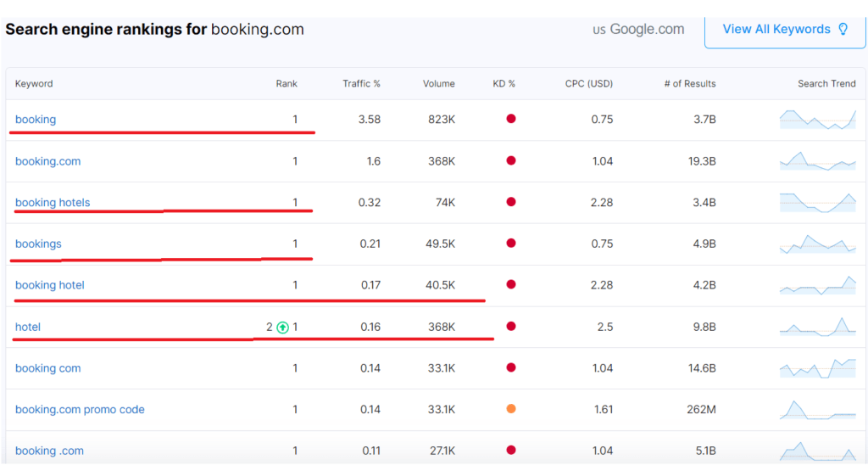Click the 823K volume value
The image size is (868, 465).
(441, 119)
